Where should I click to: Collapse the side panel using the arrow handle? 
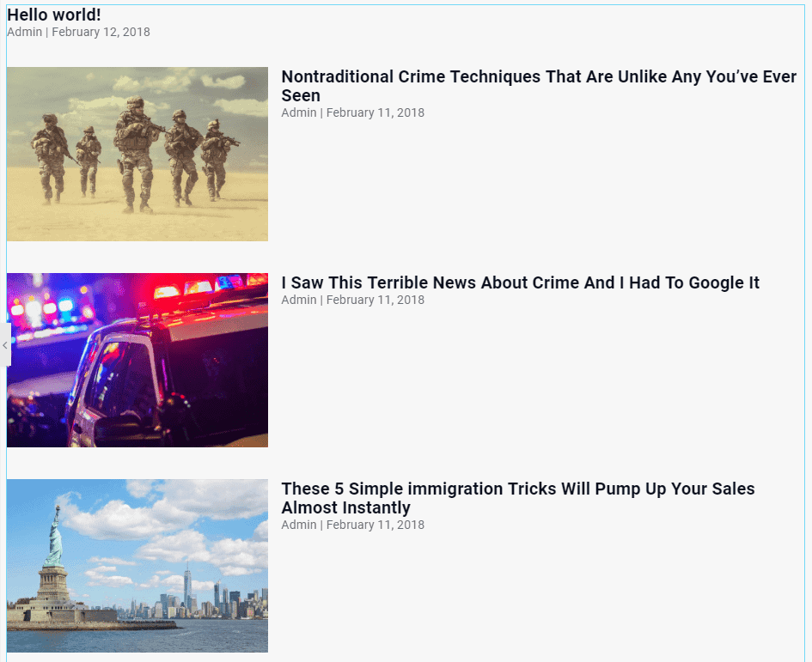coord(4,345)
